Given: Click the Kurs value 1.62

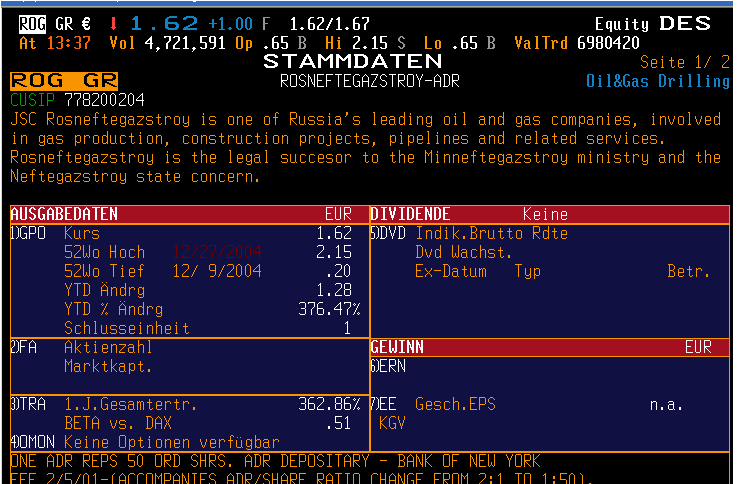Looking at the screenshot, I should click(x=334, y=234).
